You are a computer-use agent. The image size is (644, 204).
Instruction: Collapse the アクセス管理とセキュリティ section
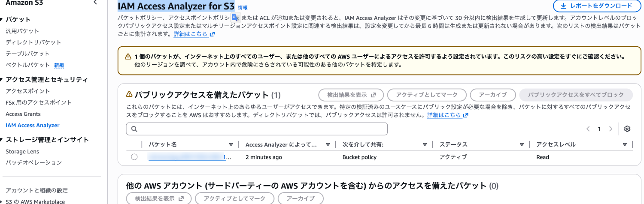2,80
